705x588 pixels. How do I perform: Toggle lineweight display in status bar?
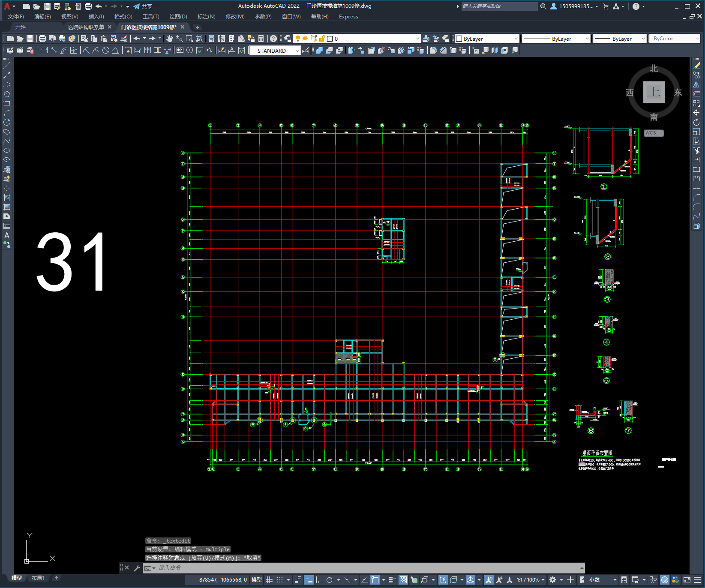(392, 580)
